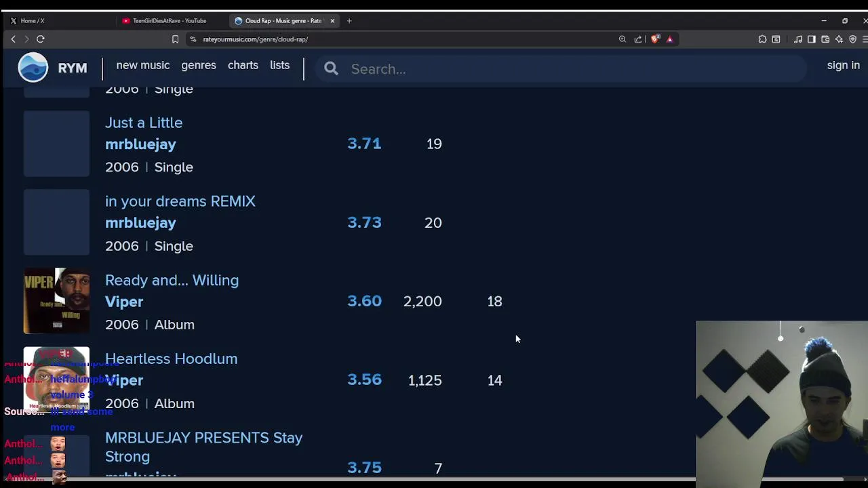Open MRBLUEJAY PRESENTS Stay Strong release
This screenshot has width=868, height=488.
(x=203, y=447)
